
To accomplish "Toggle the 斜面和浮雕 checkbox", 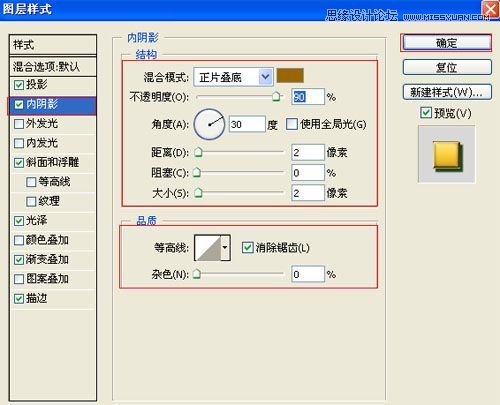I will click(19, 163).
